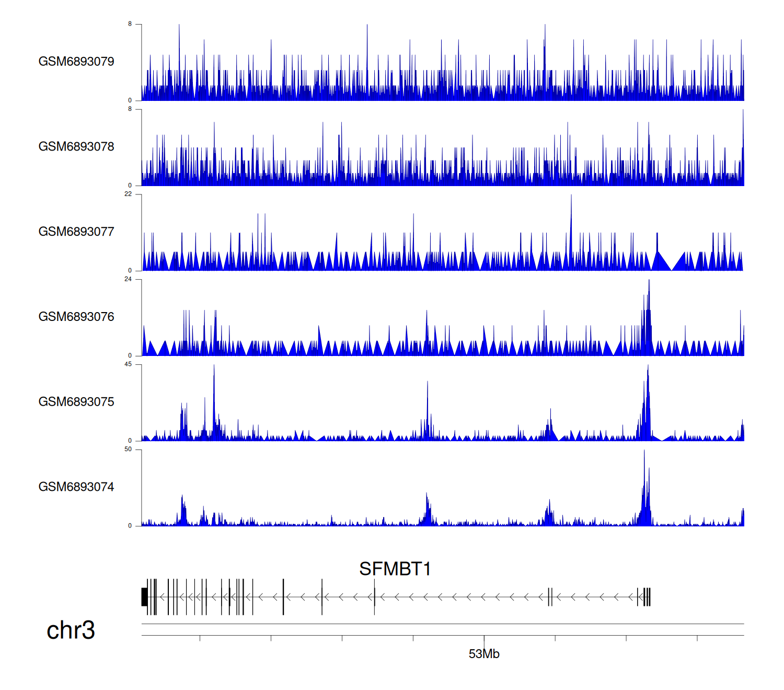Click the SFMBT1 gene name

click(395, 569)
